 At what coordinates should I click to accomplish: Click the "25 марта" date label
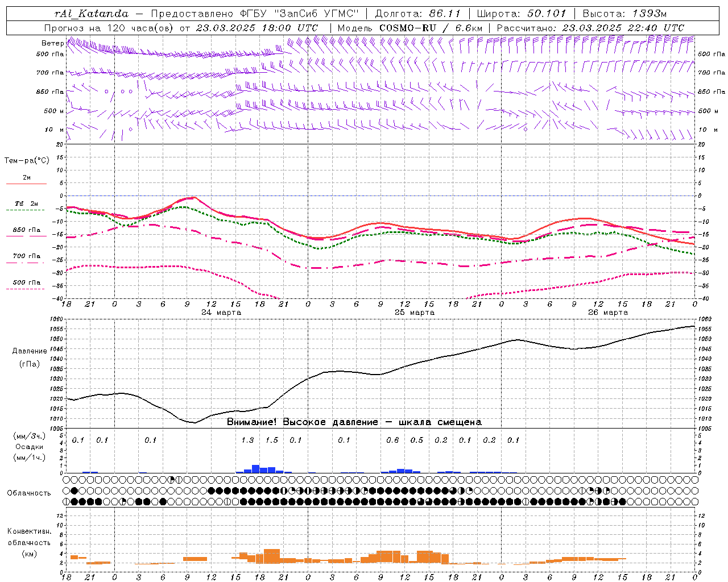[415, 313]
